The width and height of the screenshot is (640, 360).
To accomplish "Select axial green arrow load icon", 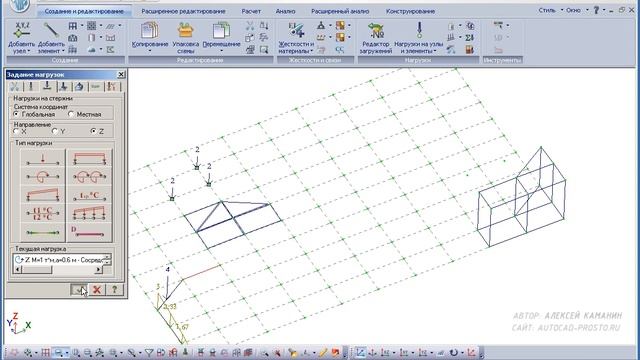I will 43,232.
